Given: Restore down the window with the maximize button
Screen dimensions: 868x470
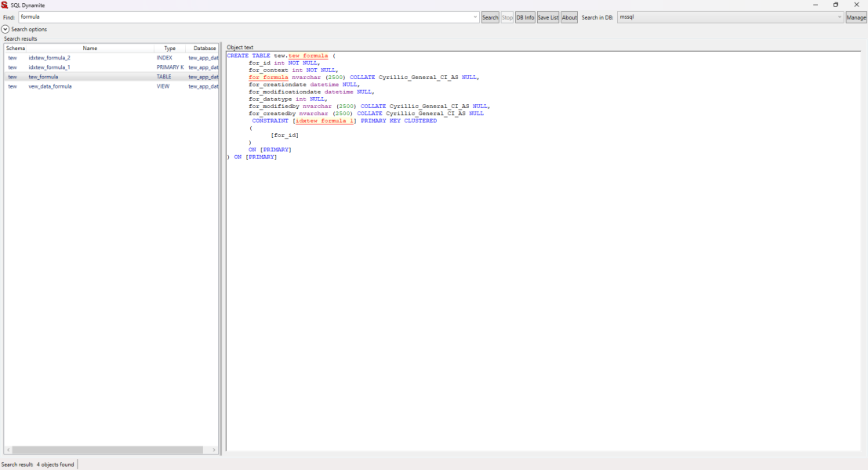Looking at the screenshot, I should point(836,5).
